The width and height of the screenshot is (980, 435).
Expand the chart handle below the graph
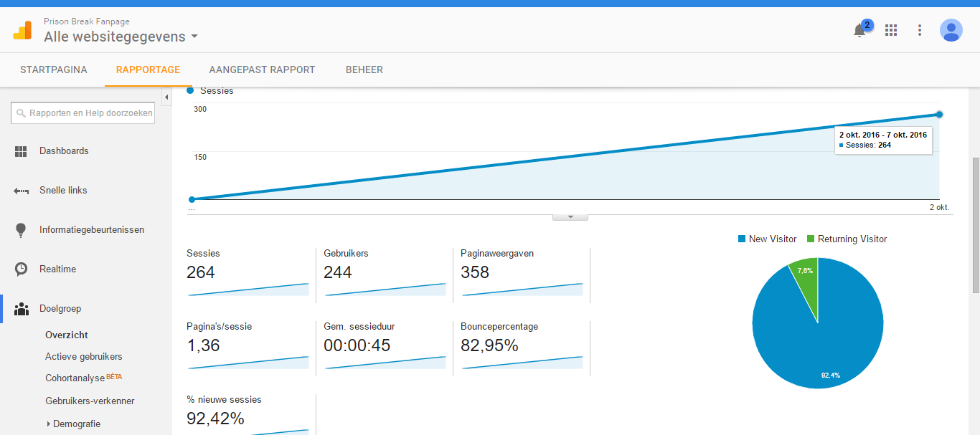click(570, 216)
